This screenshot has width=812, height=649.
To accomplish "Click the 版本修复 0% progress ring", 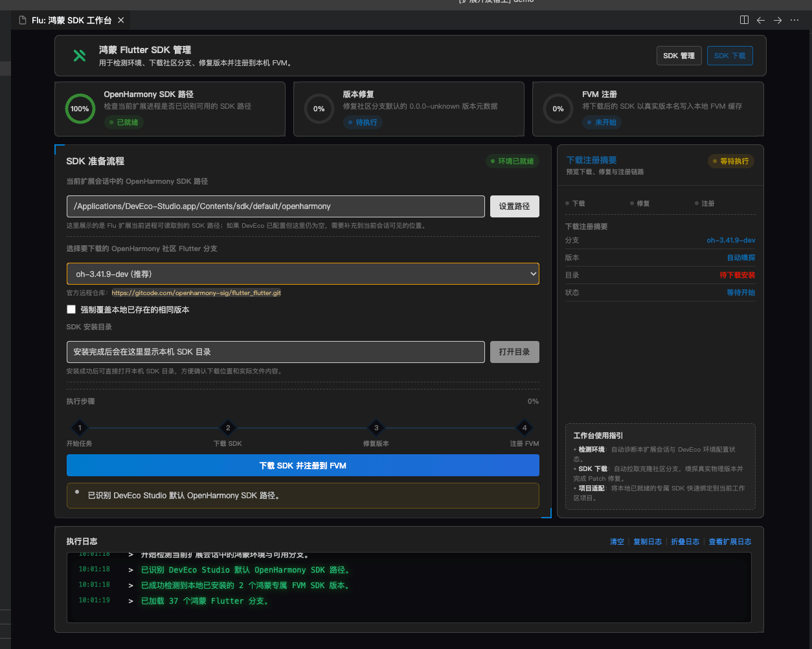I will (319, 109).
